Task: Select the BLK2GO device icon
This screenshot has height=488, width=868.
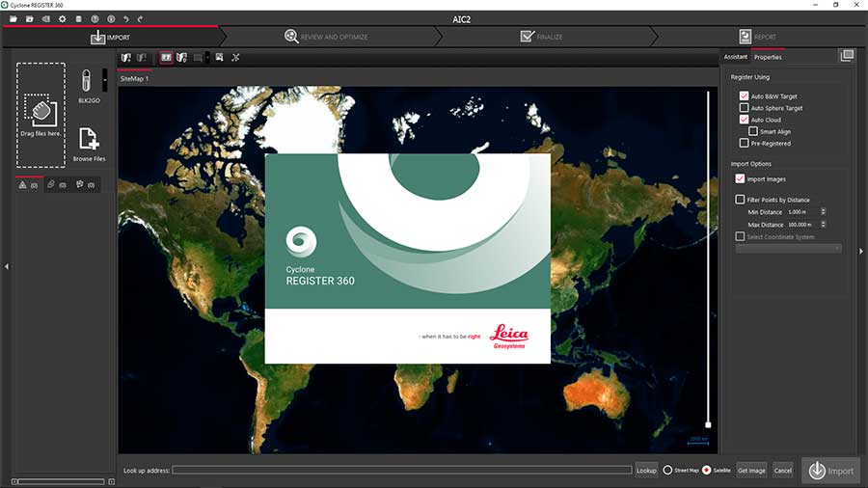Action: pos(86,81)
